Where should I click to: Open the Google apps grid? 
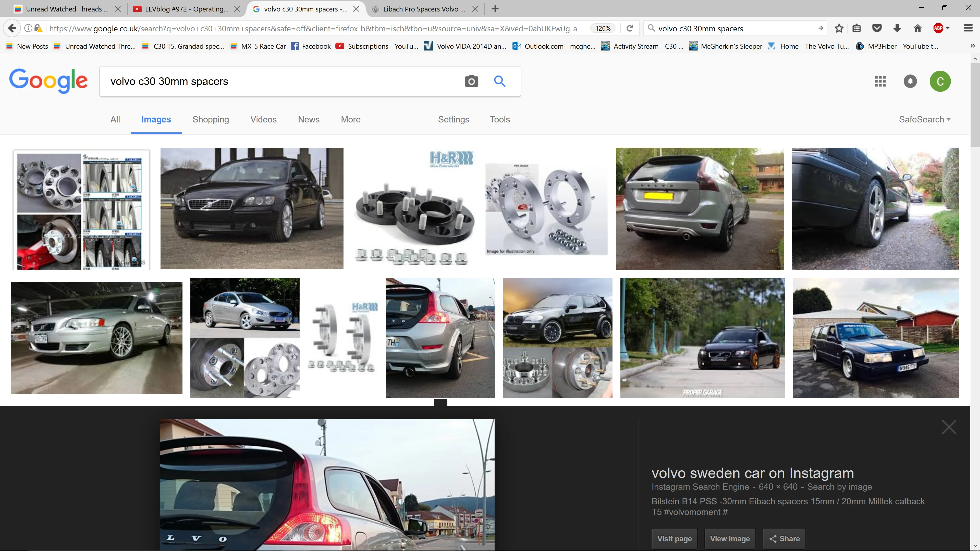[880, 81]
